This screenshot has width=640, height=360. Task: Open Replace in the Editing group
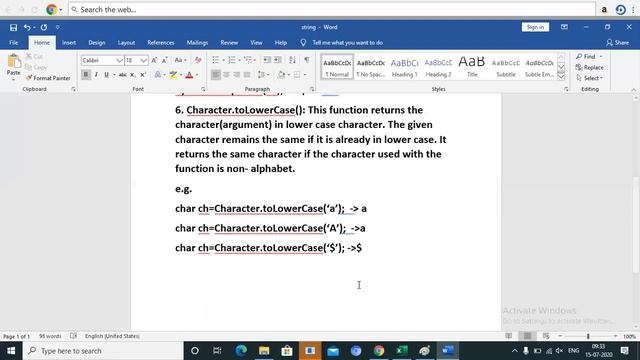click(x=589, y=67)
